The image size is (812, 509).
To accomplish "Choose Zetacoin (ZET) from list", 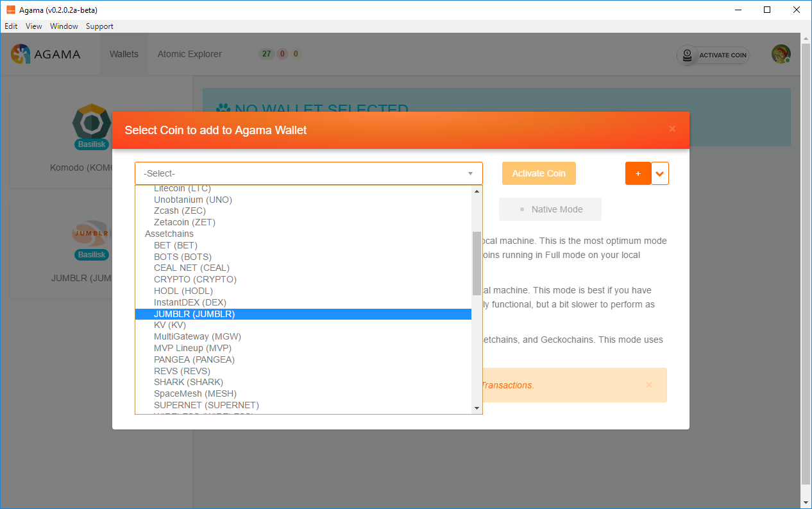I will (x=303, y=222).
